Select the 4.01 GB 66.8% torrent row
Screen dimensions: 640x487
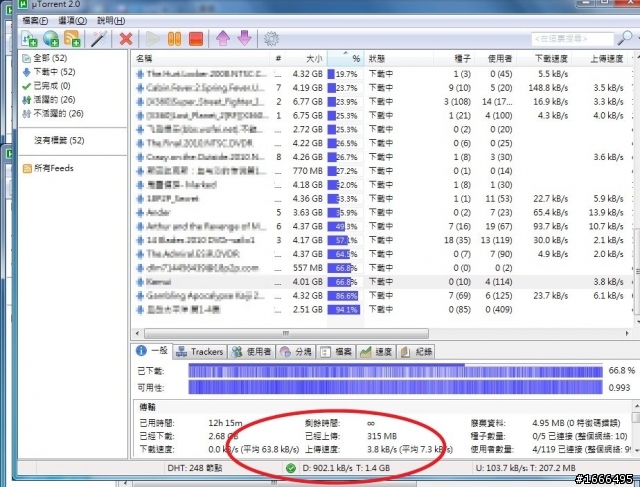point(382,282)
